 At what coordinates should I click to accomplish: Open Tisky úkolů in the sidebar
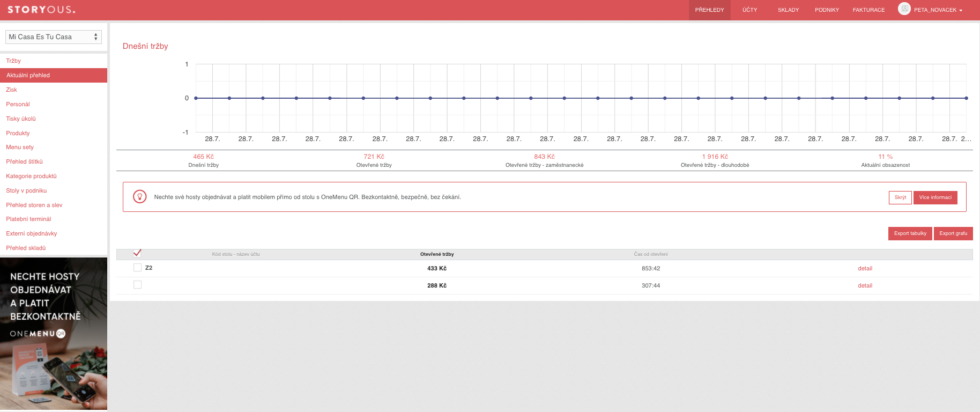tap(54, 119)
